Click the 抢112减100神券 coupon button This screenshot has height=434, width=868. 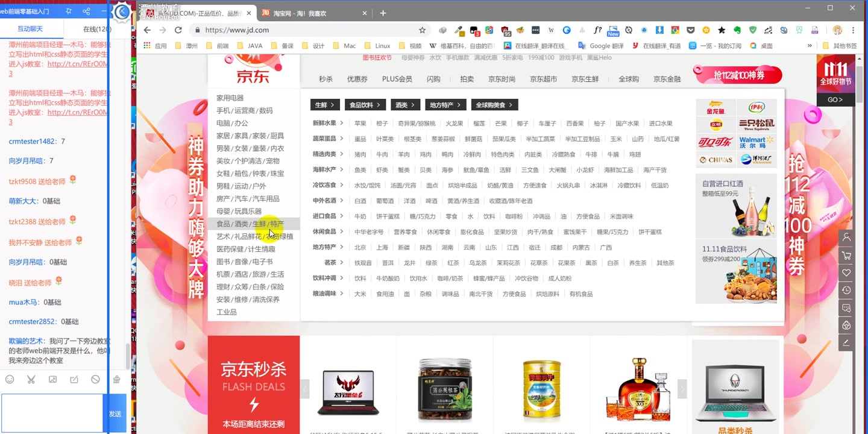pyautogui.click(x=738, y=75)
